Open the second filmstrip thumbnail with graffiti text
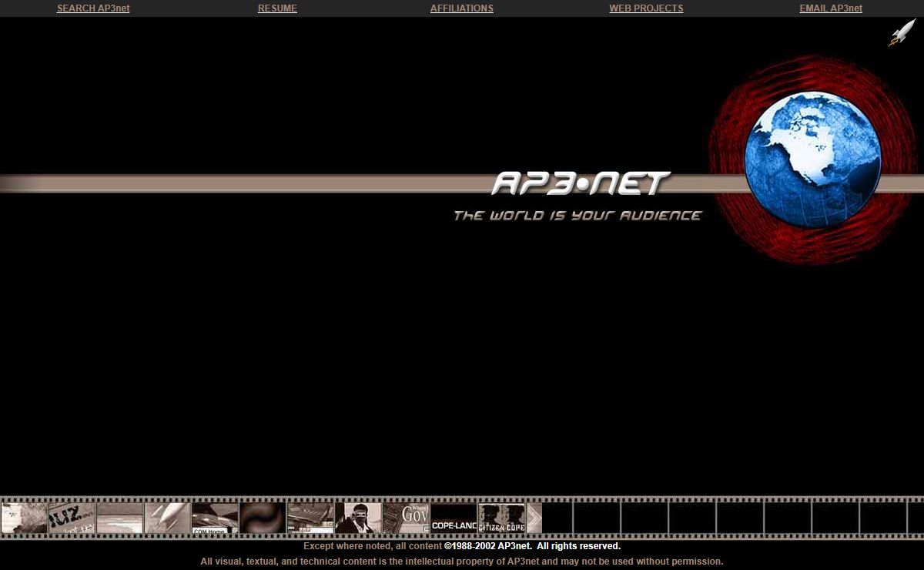The height and width of the screenshot is (570, 924). 72,518
